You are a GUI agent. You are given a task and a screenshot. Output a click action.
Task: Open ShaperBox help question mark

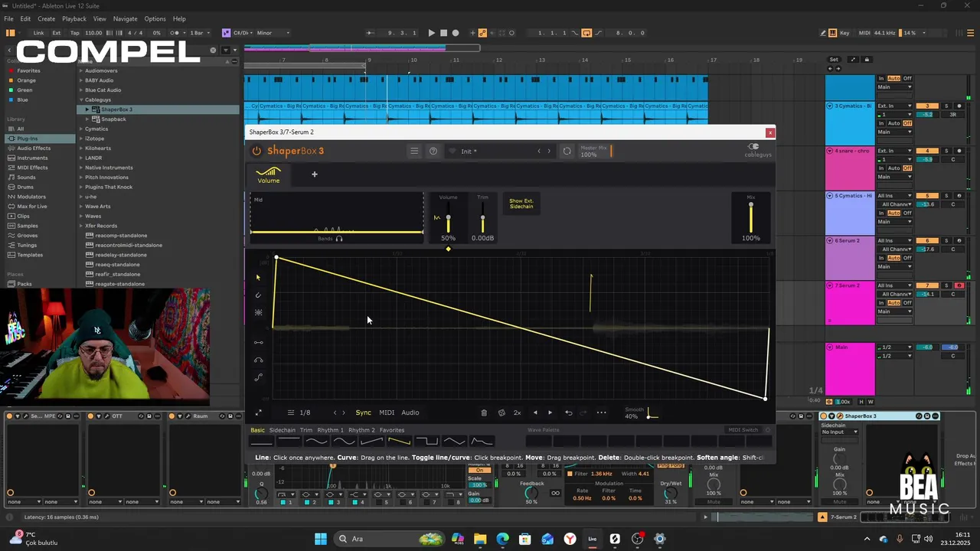(433, 151)
